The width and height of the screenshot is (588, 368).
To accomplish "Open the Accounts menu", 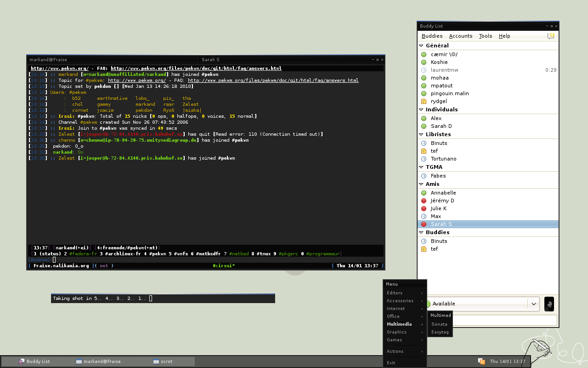I will coord(461,36).
